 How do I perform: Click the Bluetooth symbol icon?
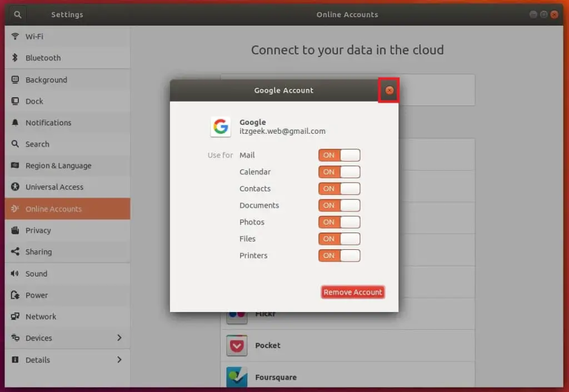(15, 58)
